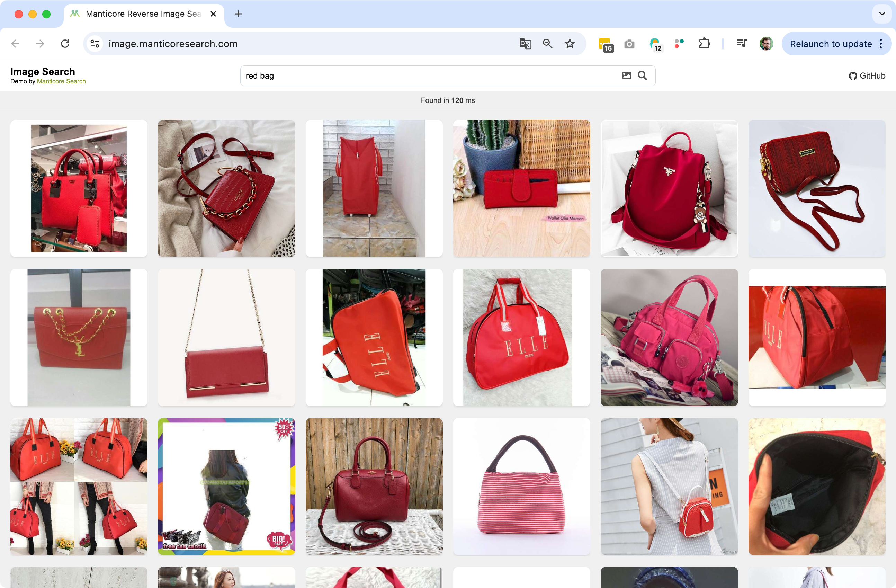Screen dimensions: 896x588
Task: Open the tilted orange-red ELLE bag thumbnail
Action: [374, 337]
